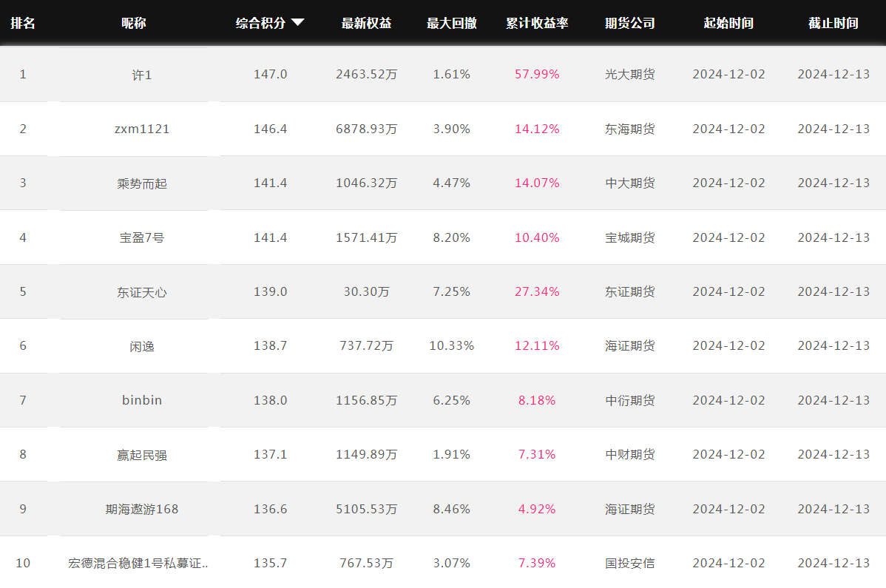
Task: Select the drawdown value 10.33%
Action: [451, 345]
